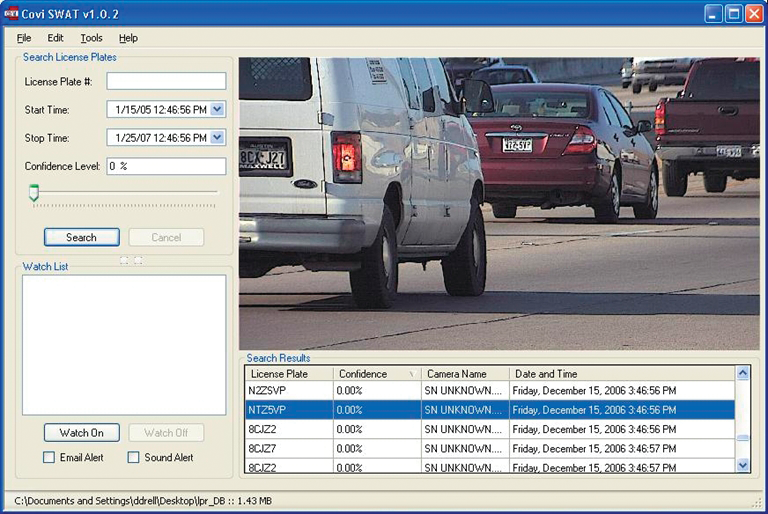Enable the Email Alert checkbox
The height and width of the screenshot is (514, 768).
click(x=49, y=458)
